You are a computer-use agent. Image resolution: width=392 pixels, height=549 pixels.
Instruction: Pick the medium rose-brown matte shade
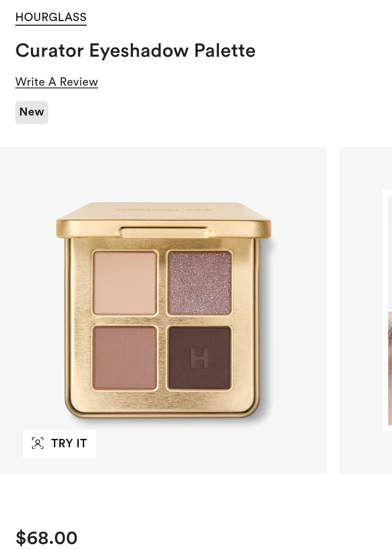pyautogui.click(x=125, y=358)
